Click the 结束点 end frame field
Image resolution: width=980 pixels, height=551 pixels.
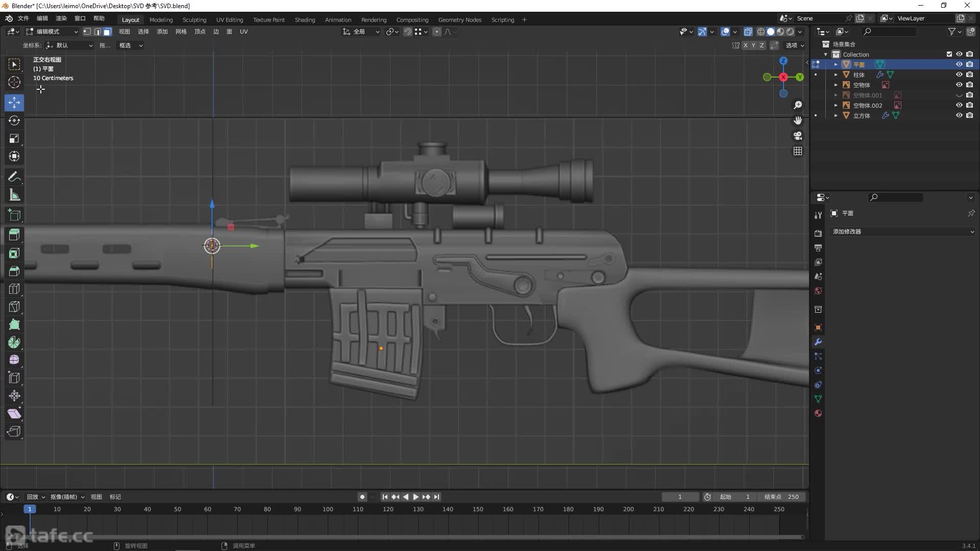781,497
